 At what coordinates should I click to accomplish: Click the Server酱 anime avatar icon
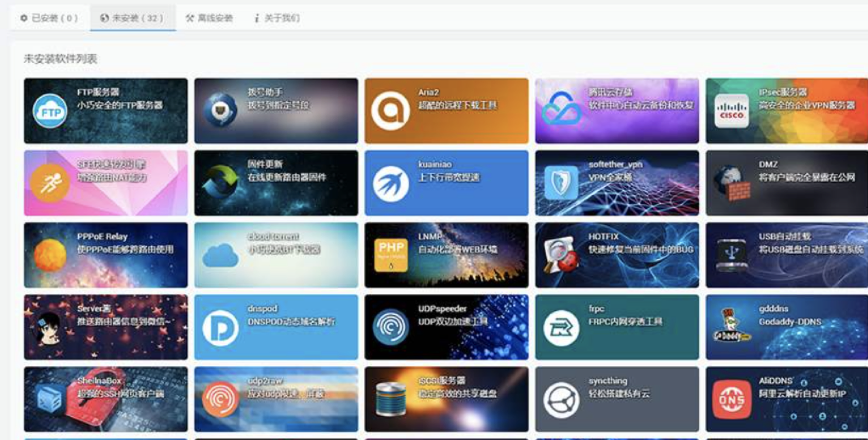click(50, 327)
